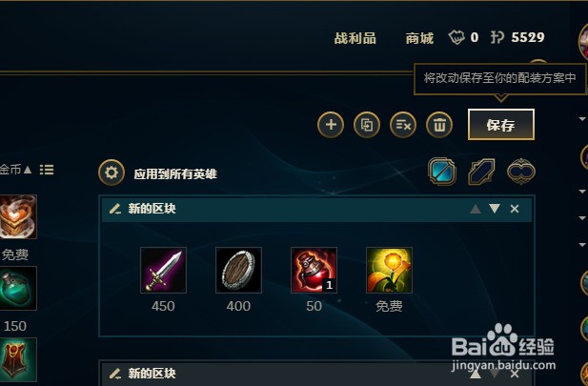
Task: Click the trash icon to delete item set
Action: click(x=439, y=125)
